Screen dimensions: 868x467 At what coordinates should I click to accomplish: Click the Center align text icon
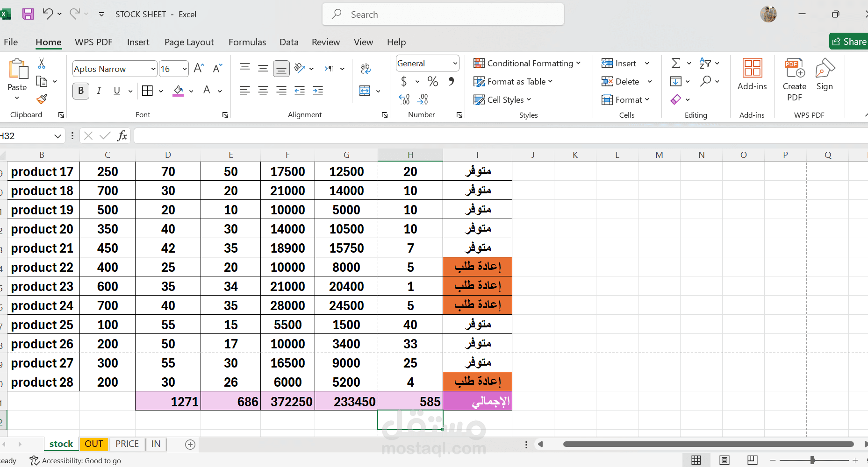pyautogui.click(x=263, y=91)
